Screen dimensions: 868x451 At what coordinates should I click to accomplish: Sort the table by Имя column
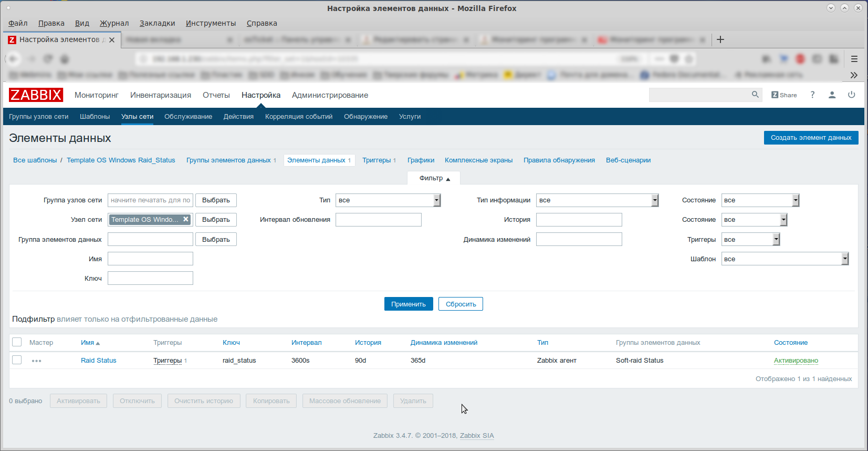pos(90,343)
